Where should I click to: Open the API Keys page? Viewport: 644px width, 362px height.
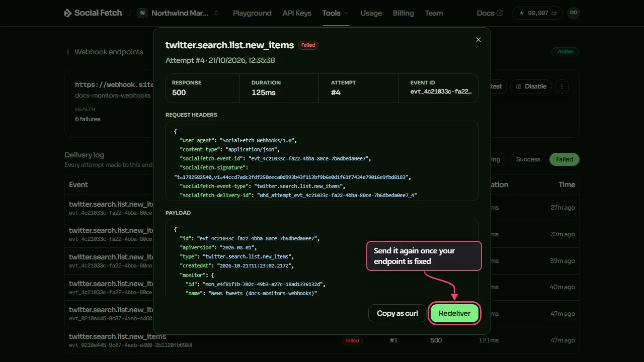(297, 13)
